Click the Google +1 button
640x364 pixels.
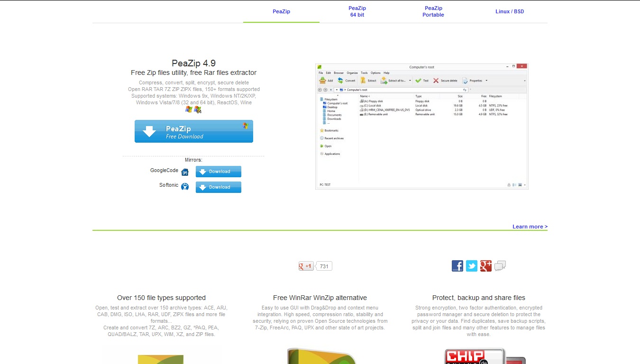(x=306, y=266)
